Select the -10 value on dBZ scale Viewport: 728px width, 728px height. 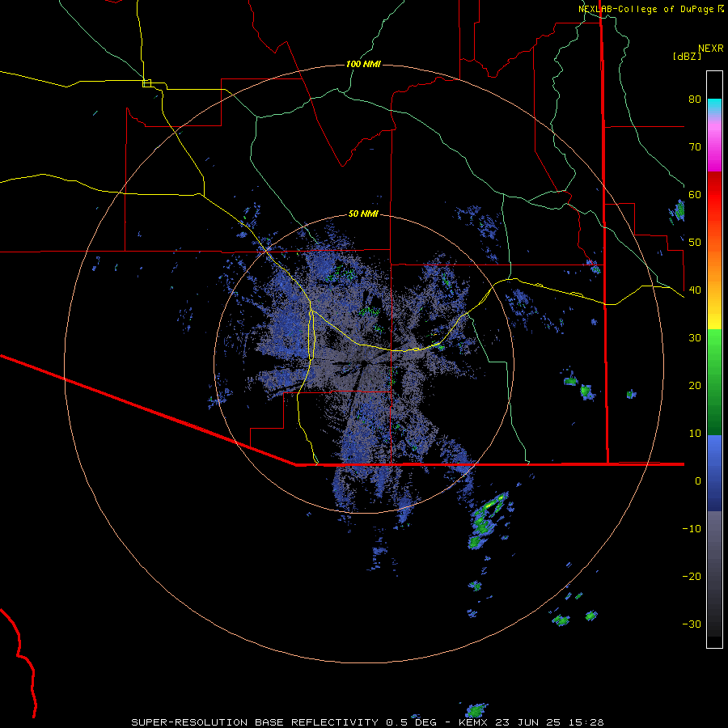click(x=692, y=529)
